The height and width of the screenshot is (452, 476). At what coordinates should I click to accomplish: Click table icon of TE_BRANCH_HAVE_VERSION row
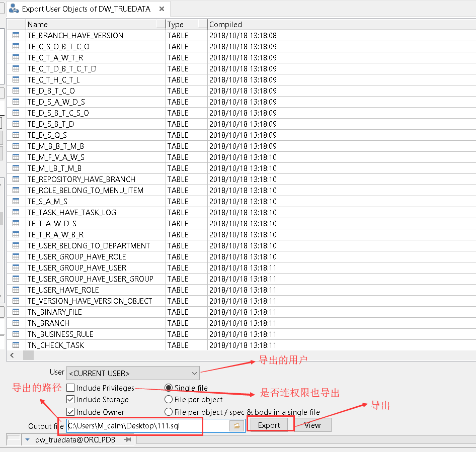pos(16,36)
